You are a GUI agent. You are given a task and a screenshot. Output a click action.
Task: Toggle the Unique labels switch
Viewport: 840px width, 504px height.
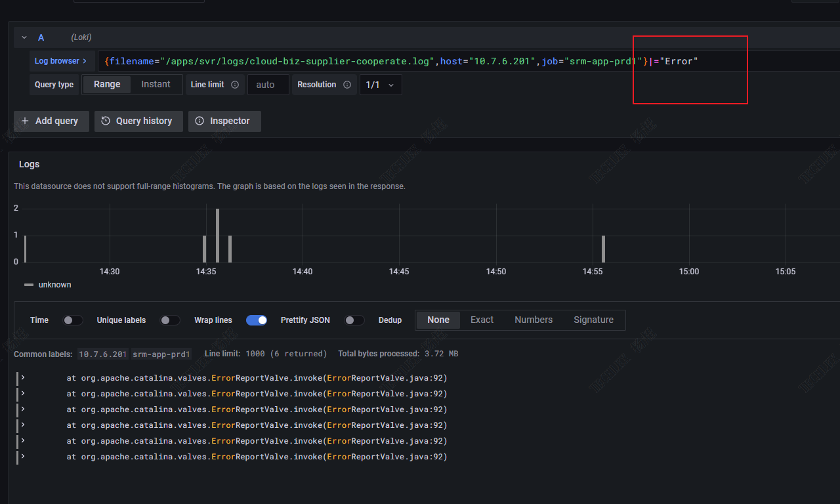(x=170, y=320)
